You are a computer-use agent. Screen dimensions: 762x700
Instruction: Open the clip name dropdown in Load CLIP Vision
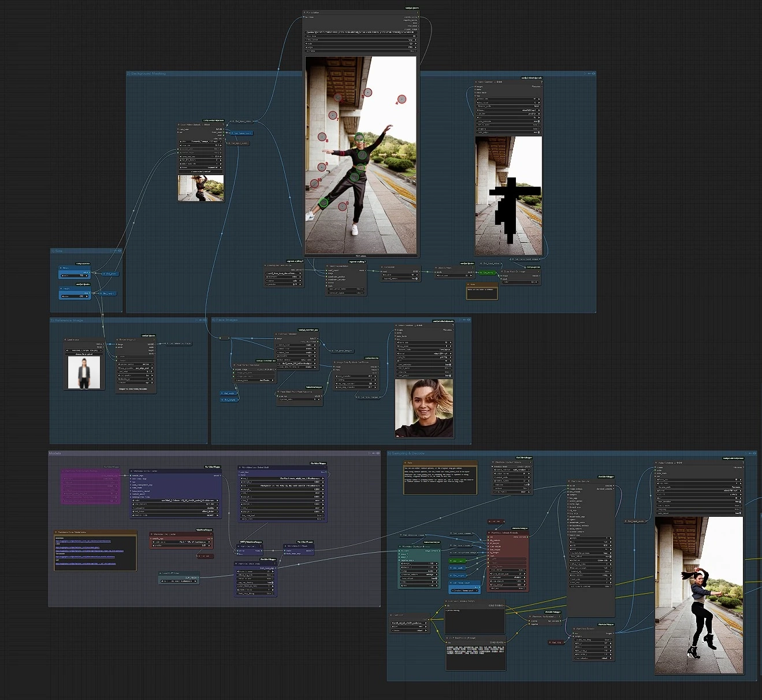[179, 581]
